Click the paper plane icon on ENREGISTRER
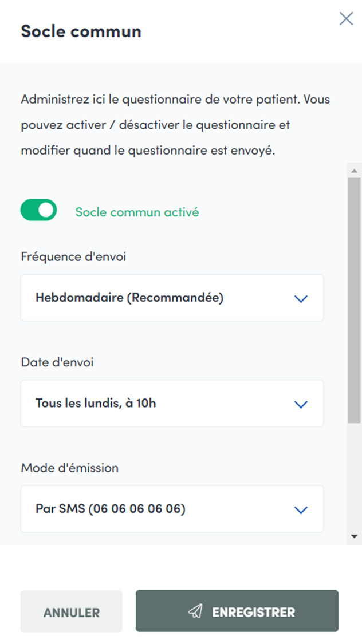The height and width of the screenshot is (644, 362). [196, 611]
